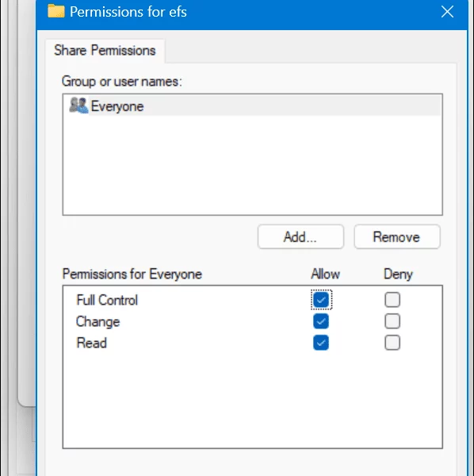Check Deny for Change permission
Image resolution: width=474 pixels, height=476 pixels.
tap(392, 321)
